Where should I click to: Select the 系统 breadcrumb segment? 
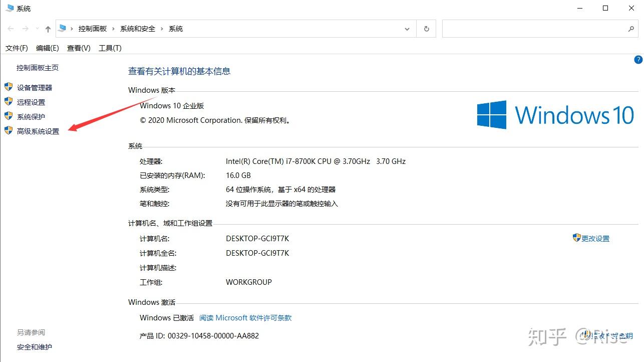(x=176, y=29)
